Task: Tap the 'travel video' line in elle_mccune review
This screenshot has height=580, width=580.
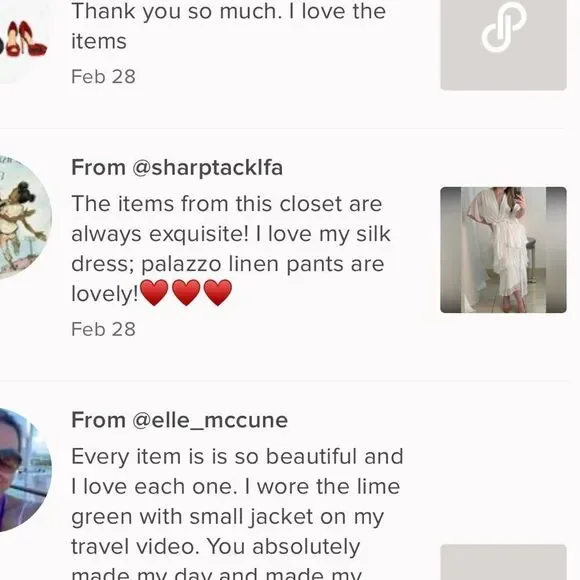Action: (x=216, y=547)
